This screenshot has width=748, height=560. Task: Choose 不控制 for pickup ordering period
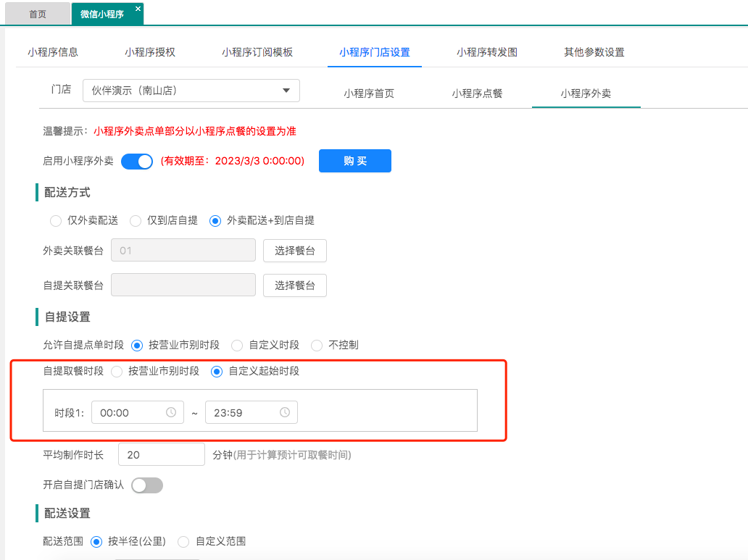tap(317, 345)
